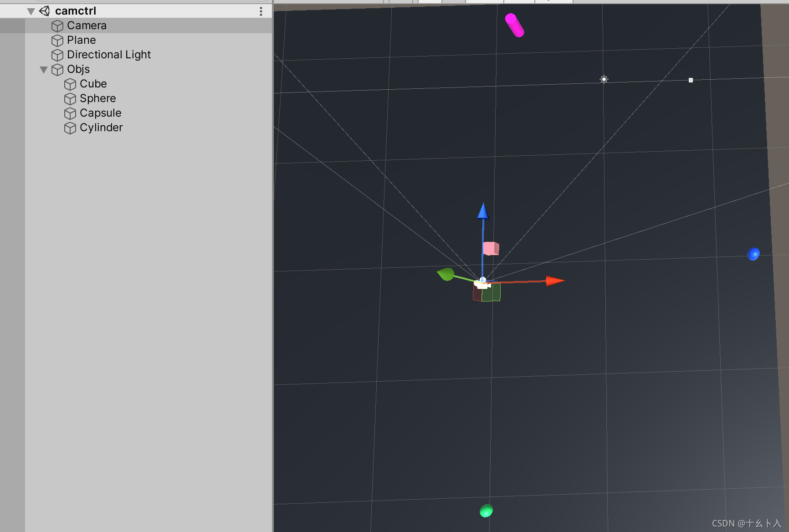Click the cube icon next to Objs
The image size is (789, 532).
click(x=57, y=70)
